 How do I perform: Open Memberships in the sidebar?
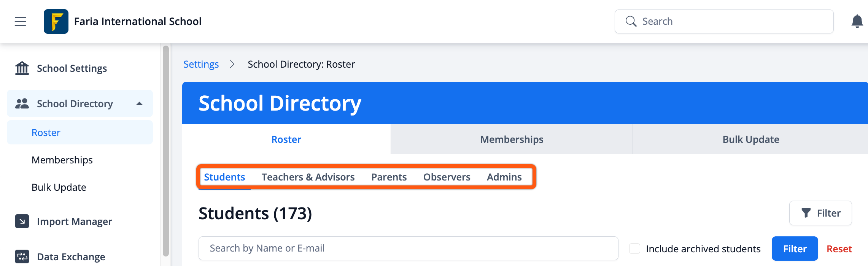tap(62, 160)
